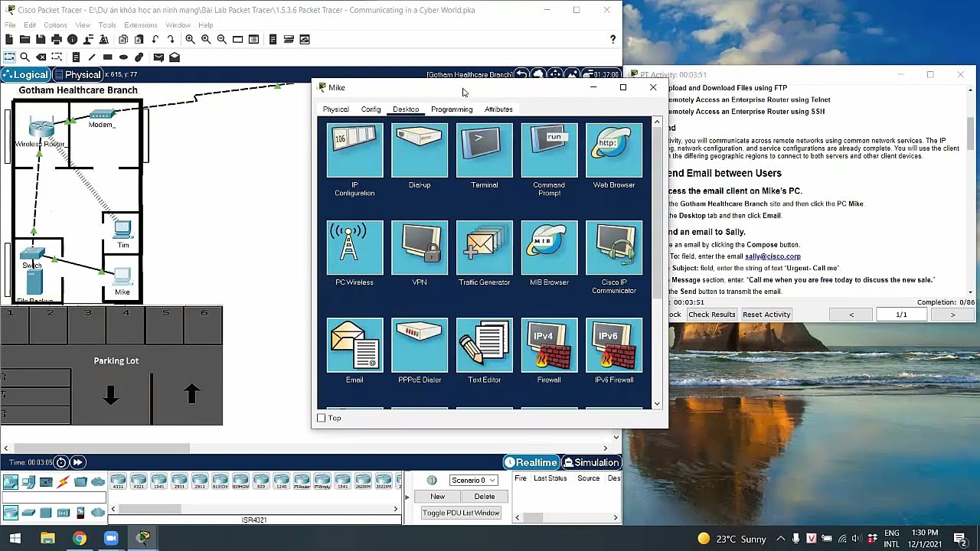
Task: Click the New file toolbar icon
Action: (x=9, y=39)
